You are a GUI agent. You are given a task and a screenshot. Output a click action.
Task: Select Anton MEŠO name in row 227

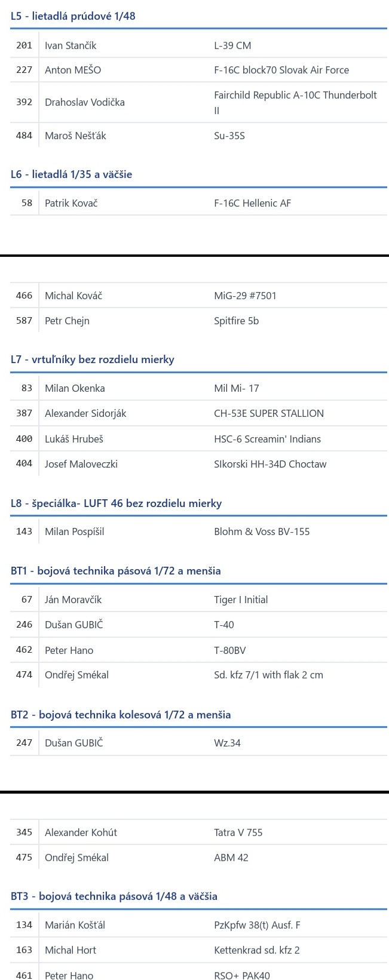point(73,70)
